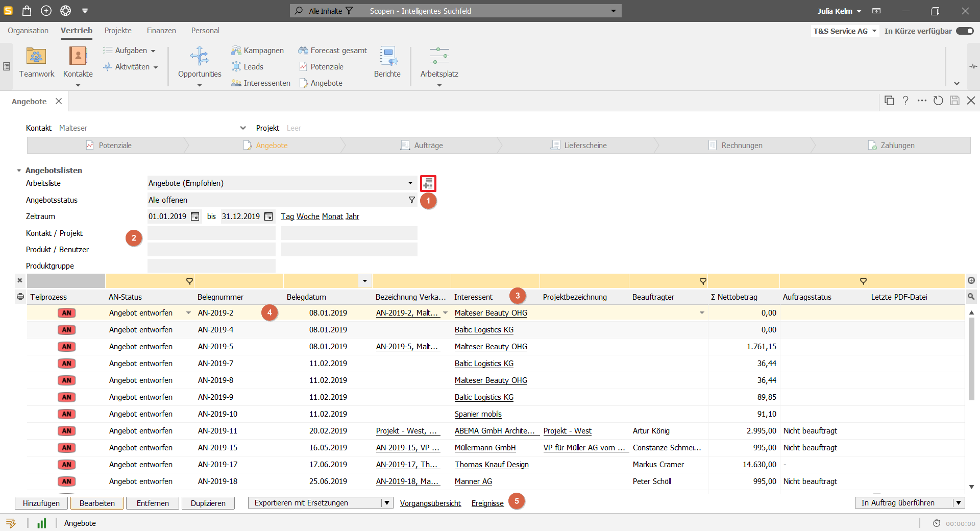Click the Hinzufügen button
The width and height of the screenshot is (980, 531).
pyautogui.click(x=41, y=503)
